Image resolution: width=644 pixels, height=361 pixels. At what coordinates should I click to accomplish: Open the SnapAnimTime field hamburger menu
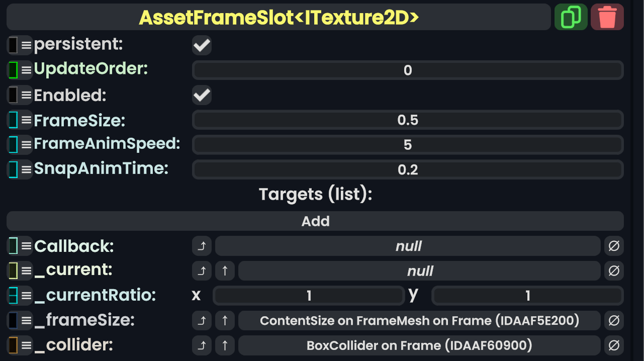pos(26,169)
